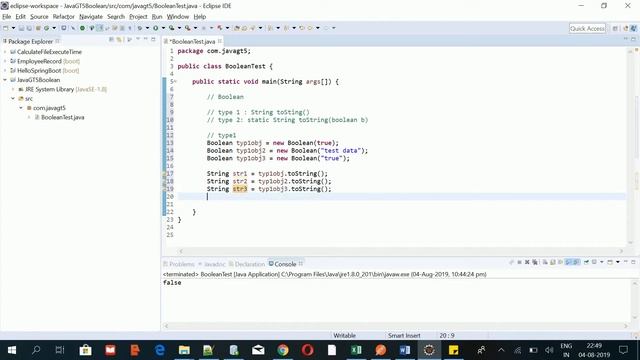Switch to the Declaration tab
This screenshot has width=640, height=360.
coord(247,264)
